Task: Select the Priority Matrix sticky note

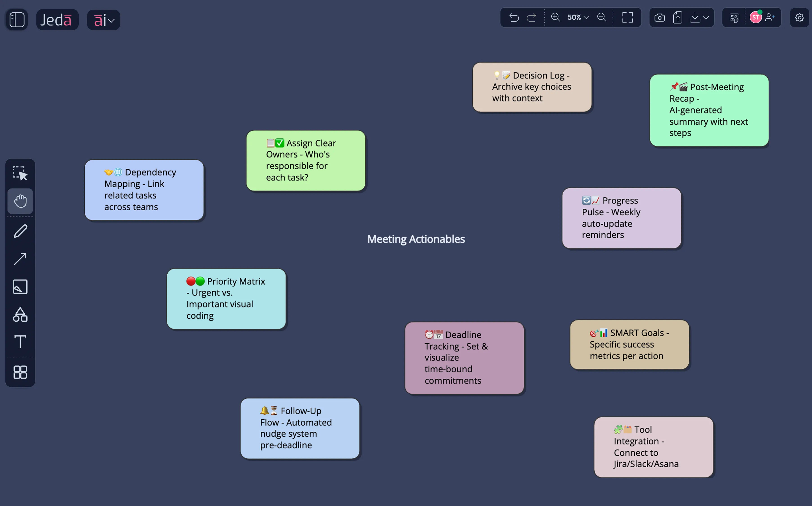Action: tap(226, 298)
